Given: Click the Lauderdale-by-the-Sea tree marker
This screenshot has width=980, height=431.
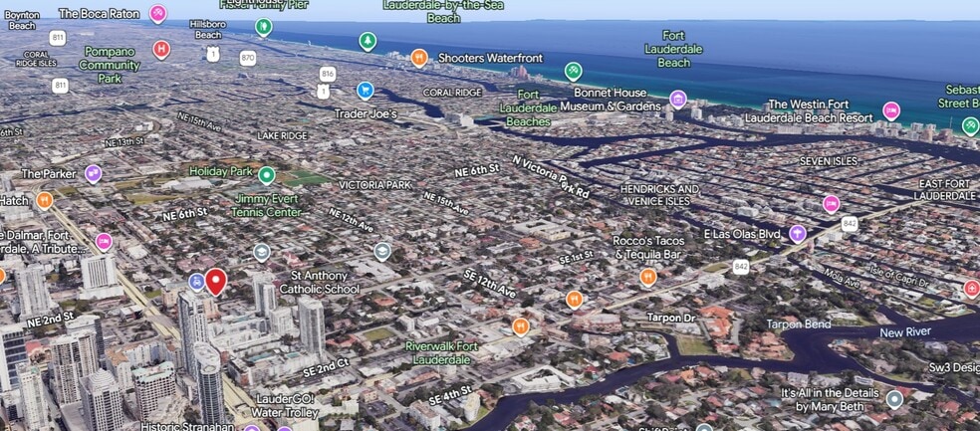Looking at the screenshot, I should click(367, 41).
